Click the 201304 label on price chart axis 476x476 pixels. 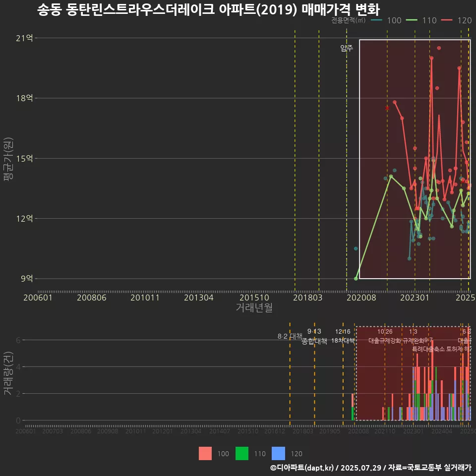(199, 297)
